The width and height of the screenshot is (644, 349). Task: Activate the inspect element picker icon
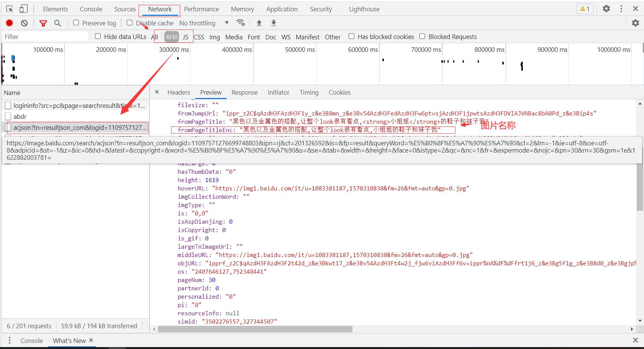pyautogui.click(x=10, y=9)
